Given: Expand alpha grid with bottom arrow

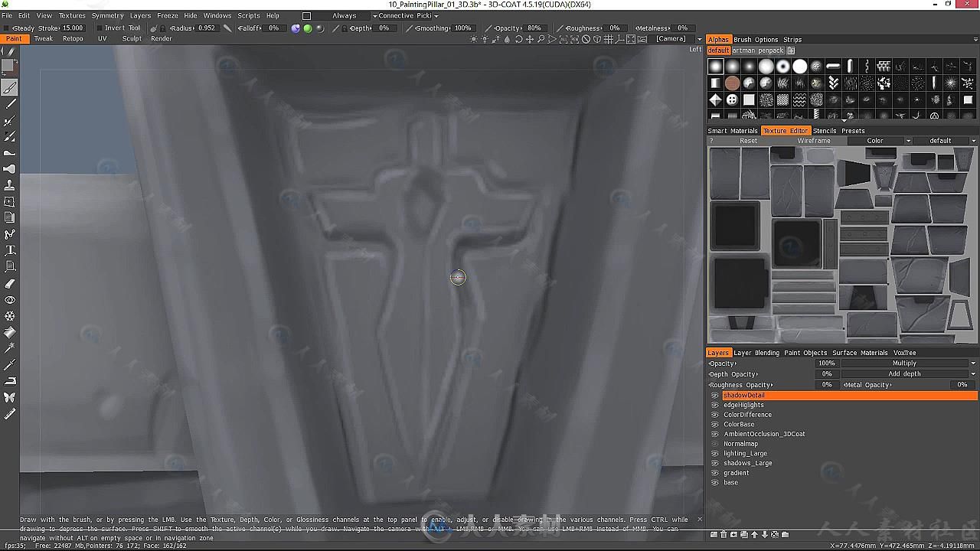Looking at the screenshot, I should click(844, 120).
